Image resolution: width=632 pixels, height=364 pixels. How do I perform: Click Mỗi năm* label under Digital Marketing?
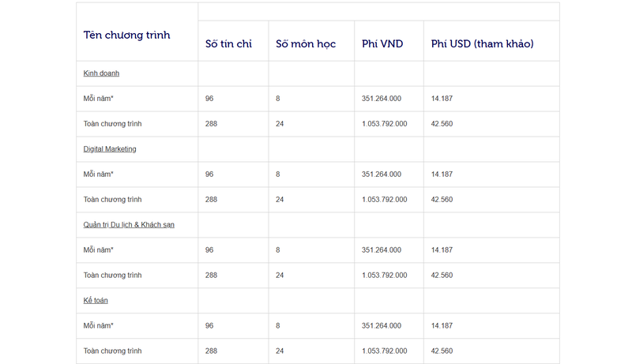[x=99, y=174]
